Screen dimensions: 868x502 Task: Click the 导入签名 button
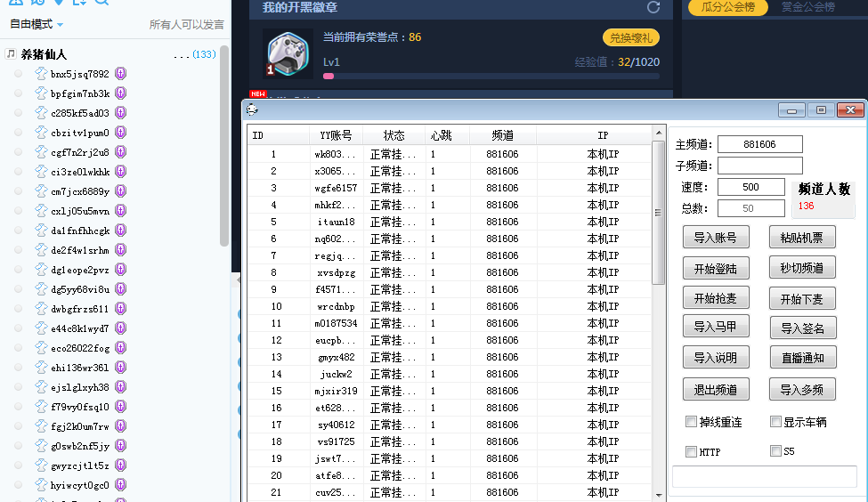point(803,328)
